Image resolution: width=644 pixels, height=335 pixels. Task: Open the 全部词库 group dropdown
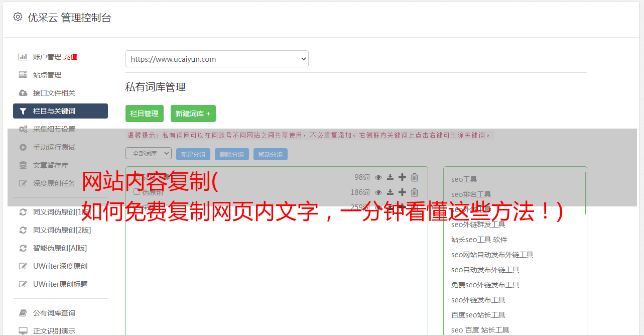coord(149,153)
